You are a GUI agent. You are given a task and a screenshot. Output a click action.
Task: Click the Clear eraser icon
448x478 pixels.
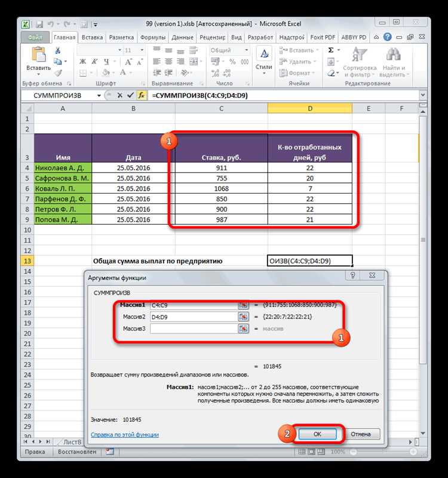pyautogui.click(x=331, y=73)
